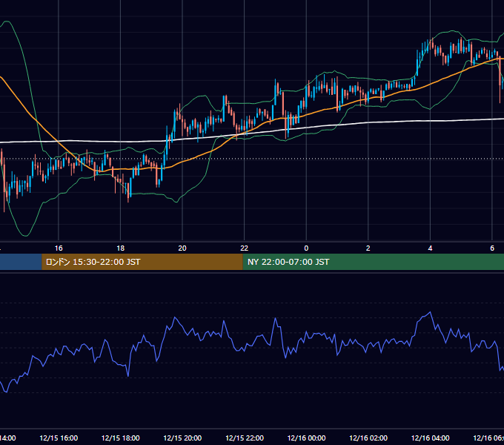
Task: Click the '12/16 04:00' date label
Action: pyautogui.click(x=431, y=438)
